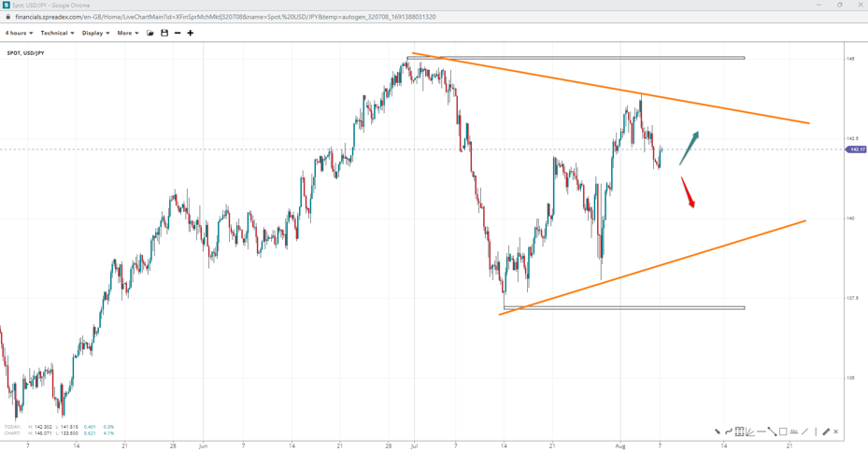The height and width of the screenshot is (452, 868).
Task: Select the curved line drawing tool
Action: 729,431
